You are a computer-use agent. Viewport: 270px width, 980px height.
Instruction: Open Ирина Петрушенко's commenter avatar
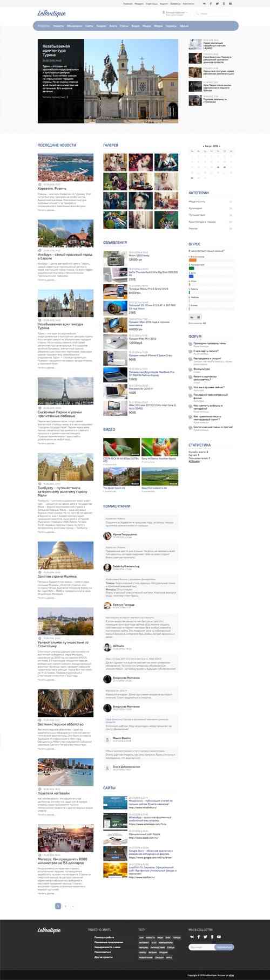pos(107,536)
